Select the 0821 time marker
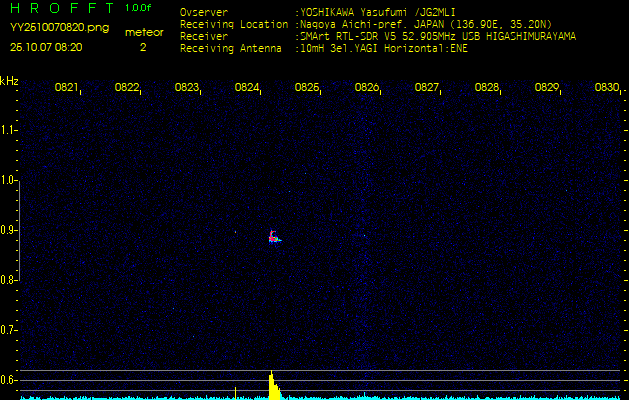This screenshot has height=400, width=629. coord(66,88)
